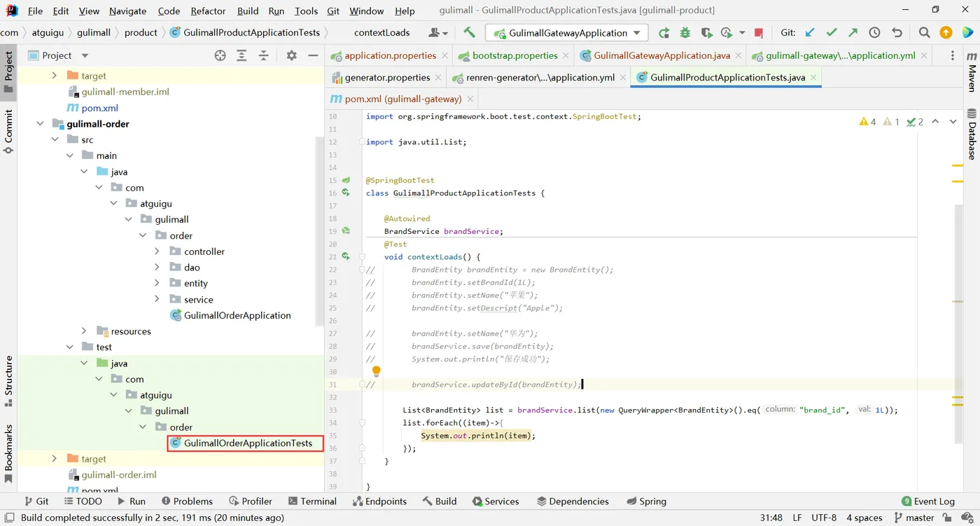
Task: Click the master Git branch widget
Action: (913, 518)
